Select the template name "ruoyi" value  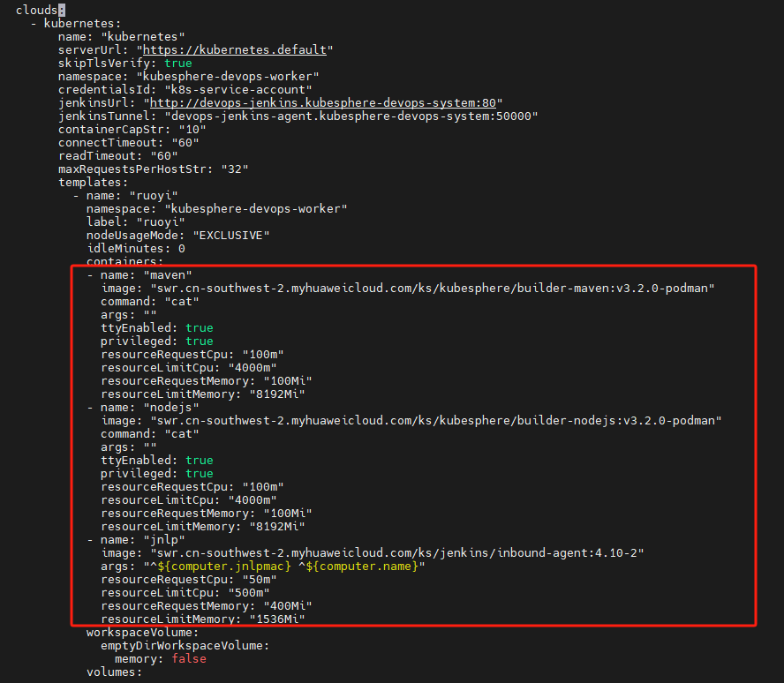[x=154, y=196]
